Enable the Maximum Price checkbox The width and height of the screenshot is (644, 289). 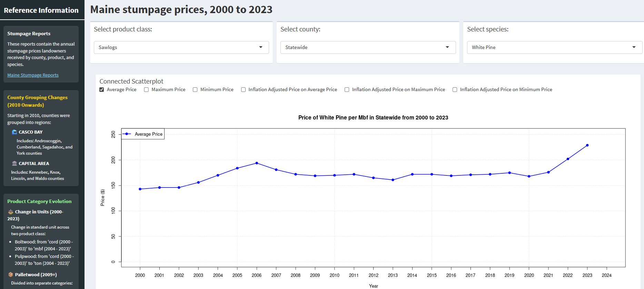[x=146, y=90]
